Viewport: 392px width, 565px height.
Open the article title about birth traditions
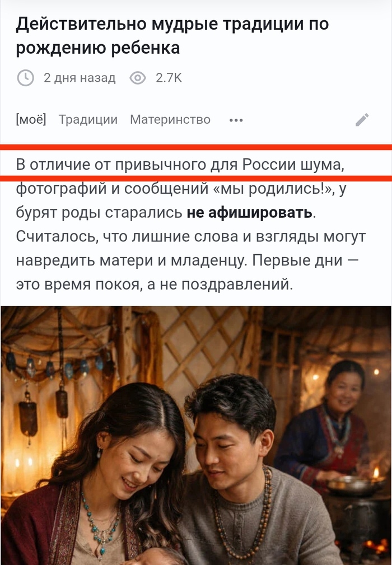coord(172,36)
